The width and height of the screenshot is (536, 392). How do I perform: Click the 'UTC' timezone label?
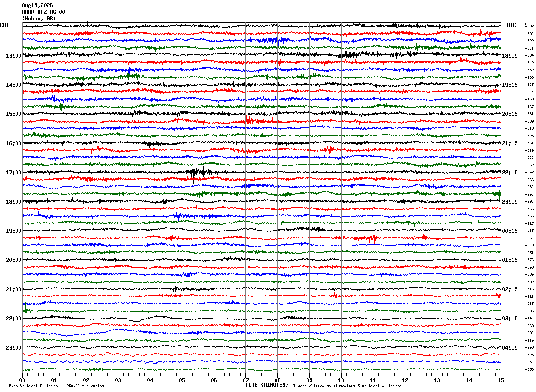coord(512,25)
